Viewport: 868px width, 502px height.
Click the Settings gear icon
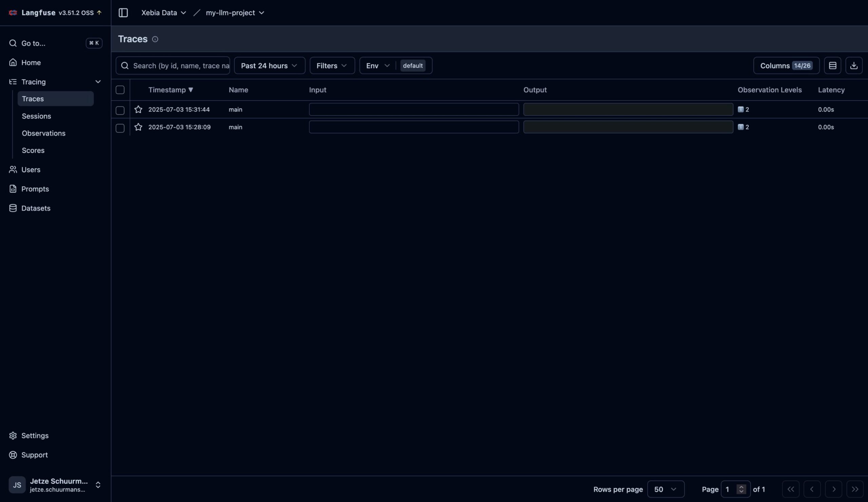(13, 436)
